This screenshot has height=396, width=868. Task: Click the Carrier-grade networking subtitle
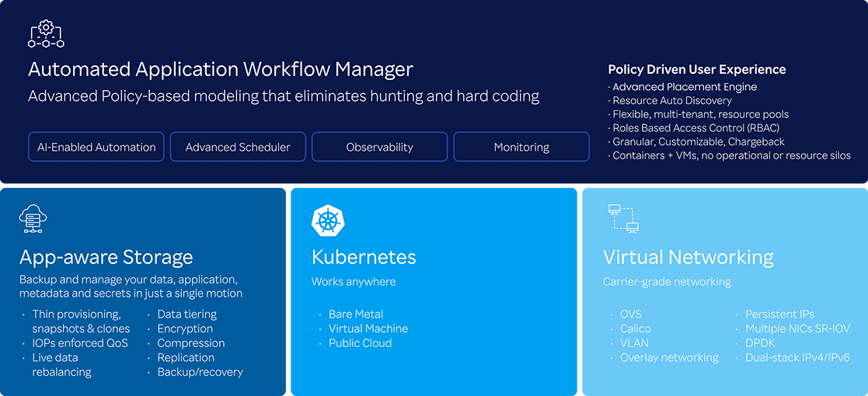667,282
